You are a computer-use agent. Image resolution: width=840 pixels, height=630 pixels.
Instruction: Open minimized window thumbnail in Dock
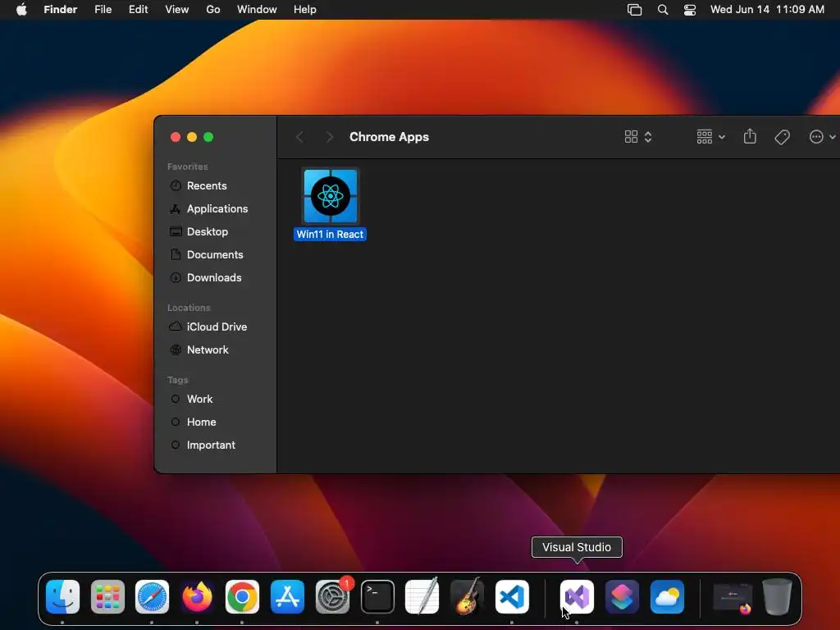pyautogui.click(x=733, y=598)
